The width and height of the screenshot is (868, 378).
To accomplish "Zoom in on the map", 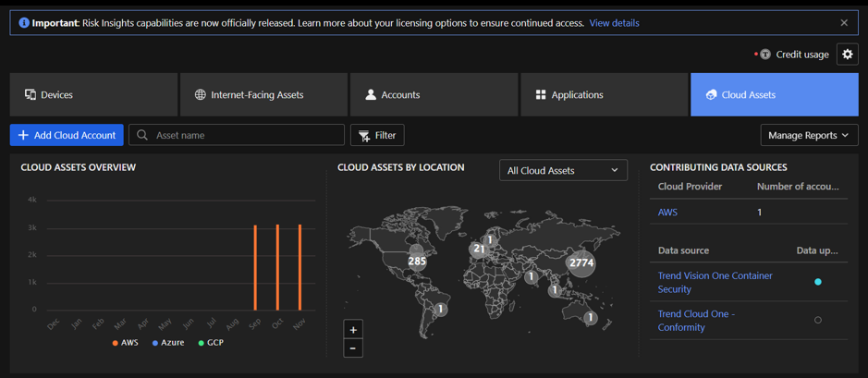I will [353, 330].
